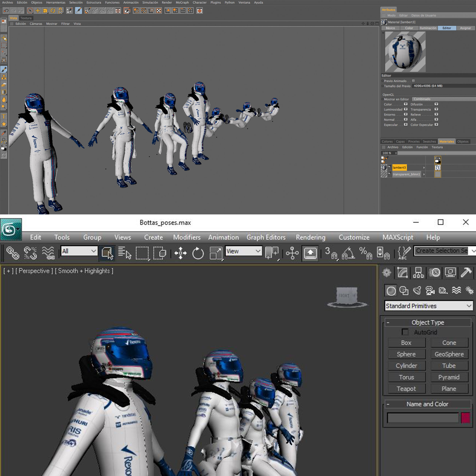Image resolution: width=476 pixels, height=476 pixels.
Task: Open the Modify panel tab icon
Action: [402, 273]
